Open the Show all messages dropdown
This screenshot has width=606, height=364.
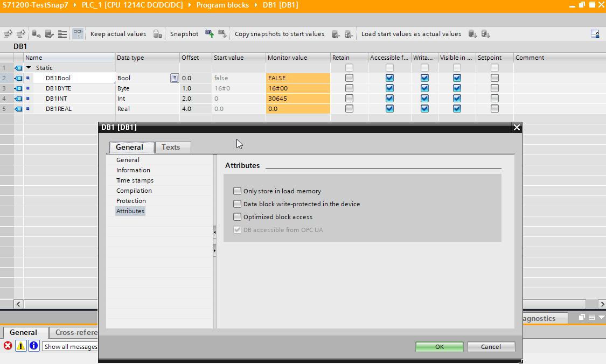[x=70, y=347]
